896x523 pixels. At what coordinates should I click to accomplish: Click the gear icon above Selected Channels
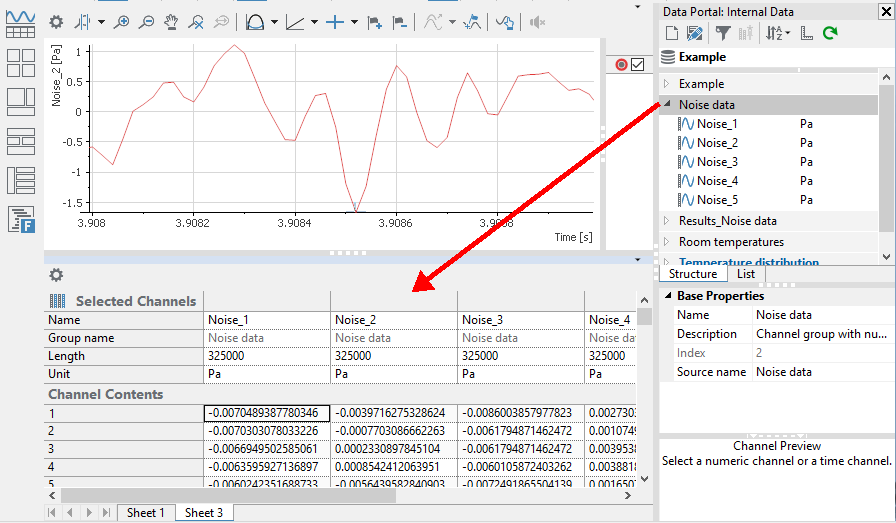(56, 275)
